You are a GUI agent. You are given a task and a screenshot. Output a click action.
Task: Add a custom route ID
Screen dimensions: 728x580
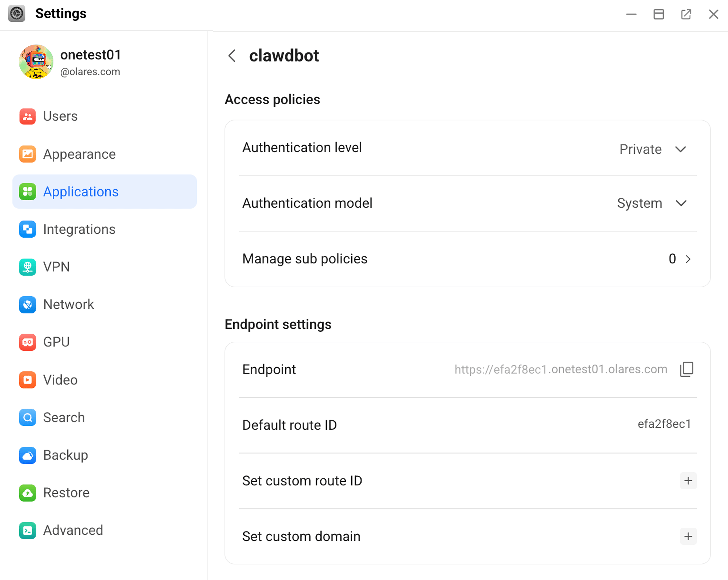688,481
